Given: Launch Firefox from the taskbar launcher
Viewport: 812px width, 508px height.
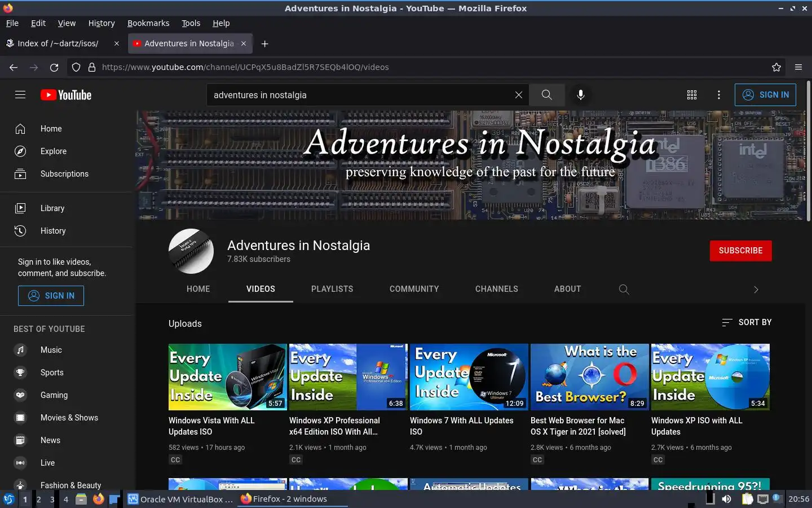Looking at the screenshot, I should click(99, 499).
